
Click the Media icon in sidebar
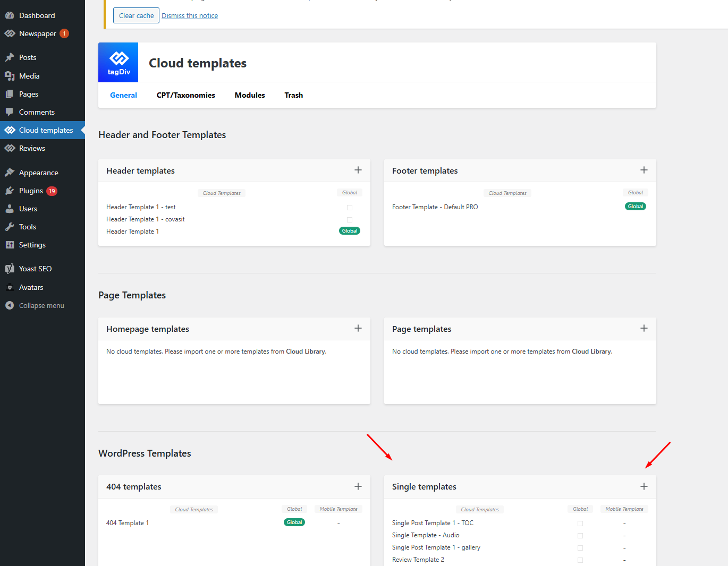click(x=10, y=76)
